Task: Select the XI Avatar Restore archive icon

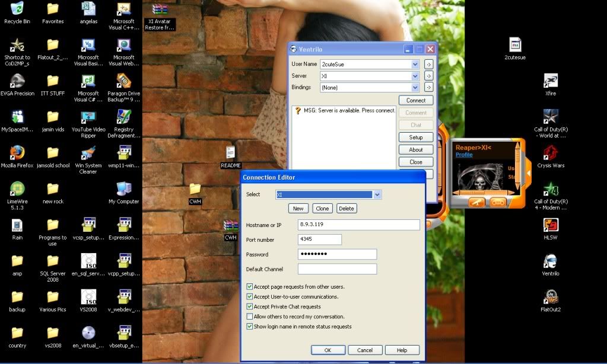Action: [160, 16]
